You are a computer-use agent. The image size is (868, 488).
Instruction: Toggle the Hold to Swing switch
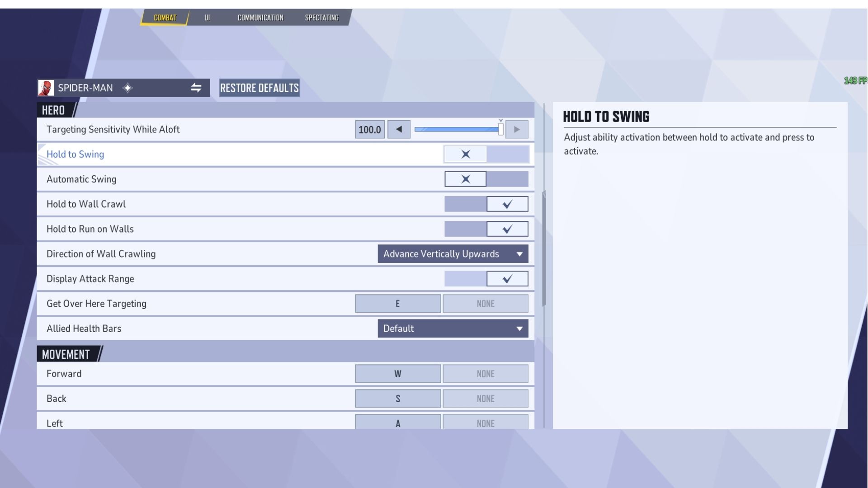pos(486,155)
